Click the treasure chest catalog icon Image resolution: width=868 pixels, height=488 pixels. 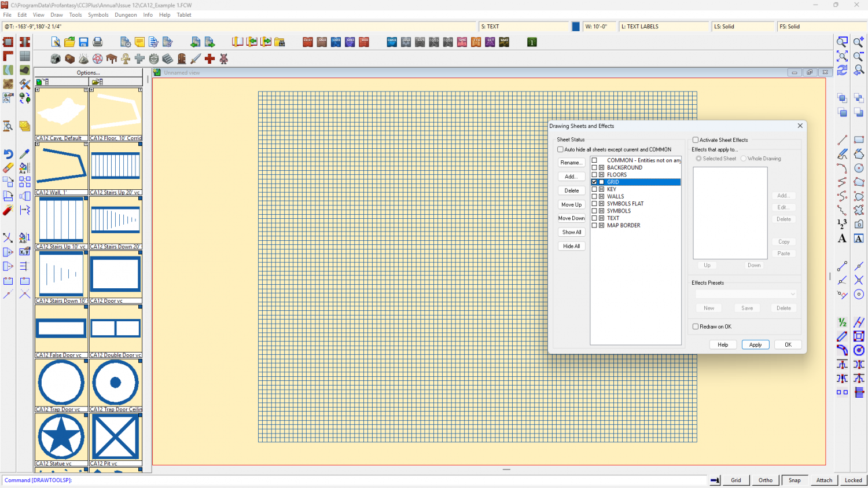[70, 59]
